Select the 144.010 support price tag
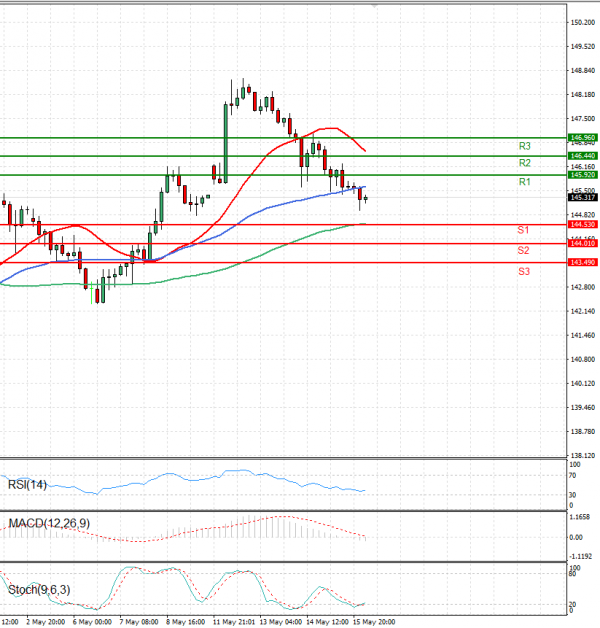 (x=583, y=243)
